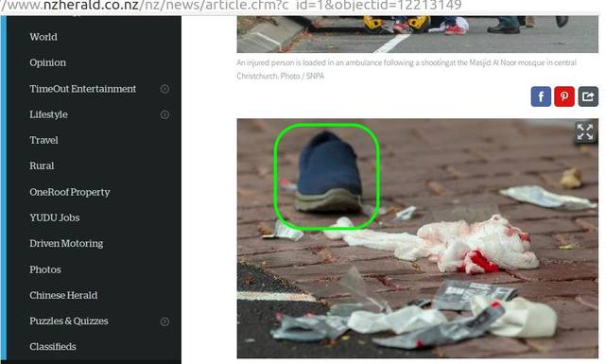Image resolution: width=605 pixels, height=364 pixels.
Task: Share article on Facebook
Action: point(541,96)
